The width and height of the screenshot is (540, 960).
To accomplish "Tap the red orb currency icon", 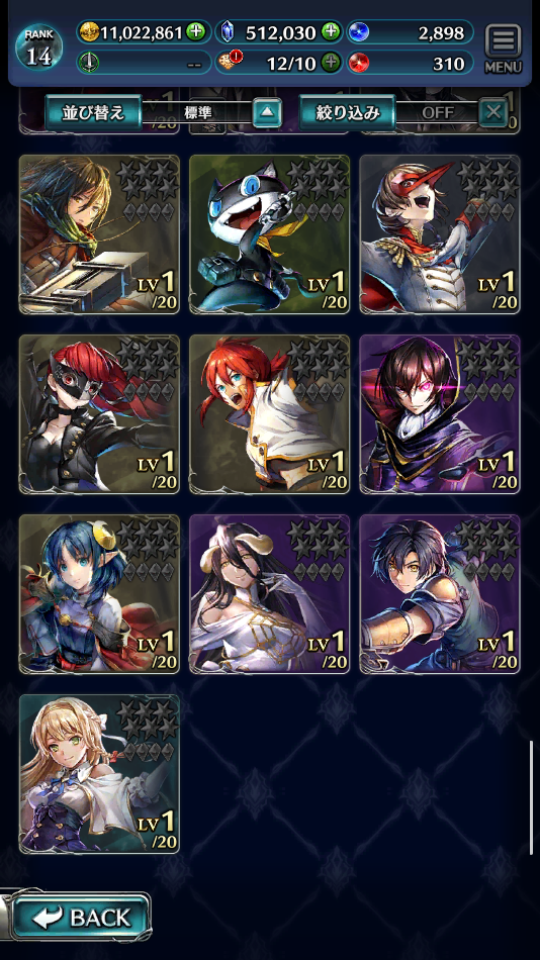I will click(x=360, y=62).
